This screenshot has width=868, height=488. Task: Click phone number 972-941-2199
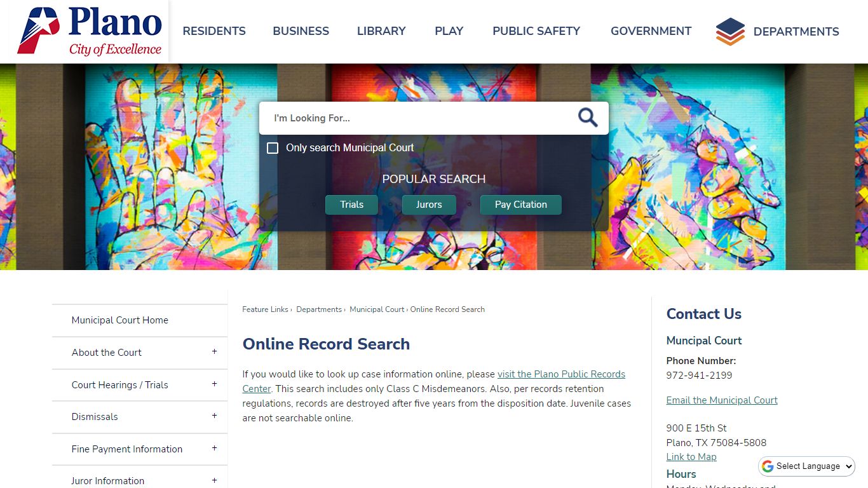coord(699,376)
